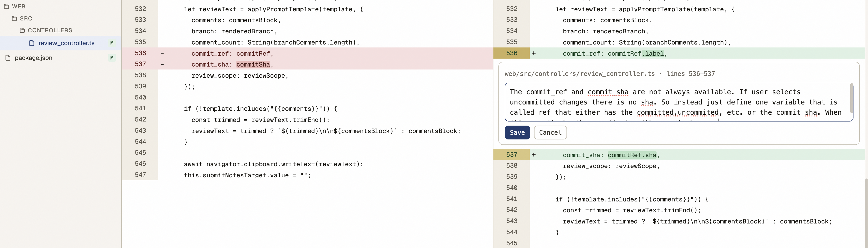
Task: Click the M badge beside package.json
Action: [x=112, y=58]
